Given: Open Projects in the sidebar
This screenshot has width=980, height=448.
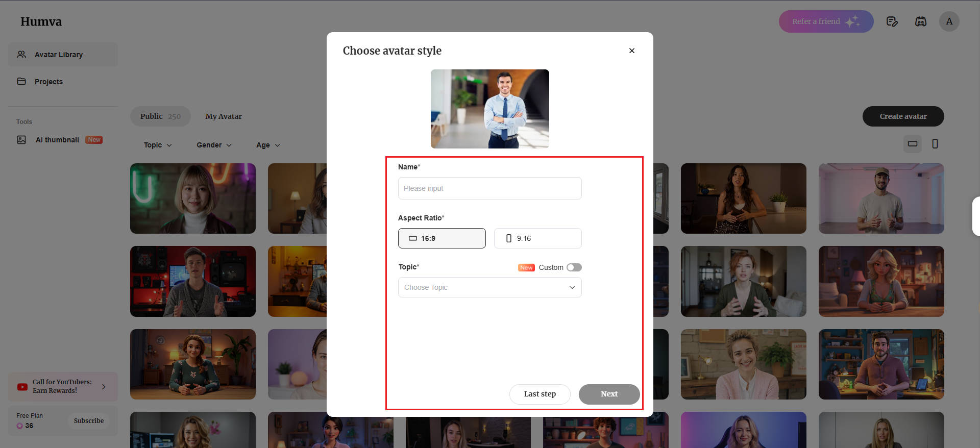Looking at the screenshot, I should click(x=63, y=82).
